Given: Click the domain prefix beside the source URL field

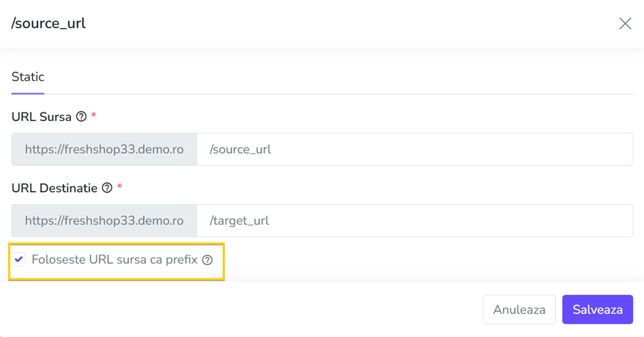Looking at the screenshot, I should pyautogui.click(x=104, y=149).
